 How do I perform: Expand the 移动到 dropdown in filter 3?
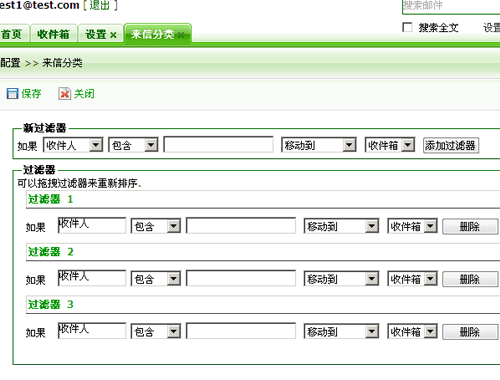[x=341, y=331]
